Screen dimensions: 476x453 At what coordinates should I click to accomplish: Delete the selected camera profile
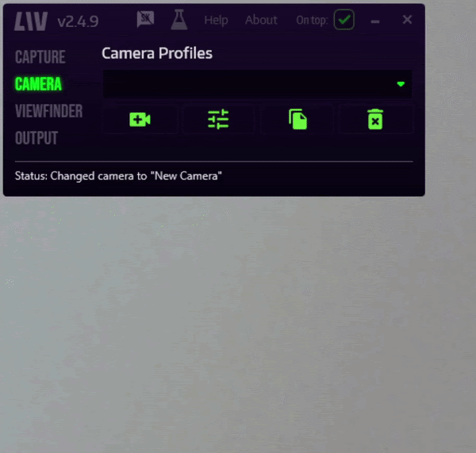[x=375, y=119]
